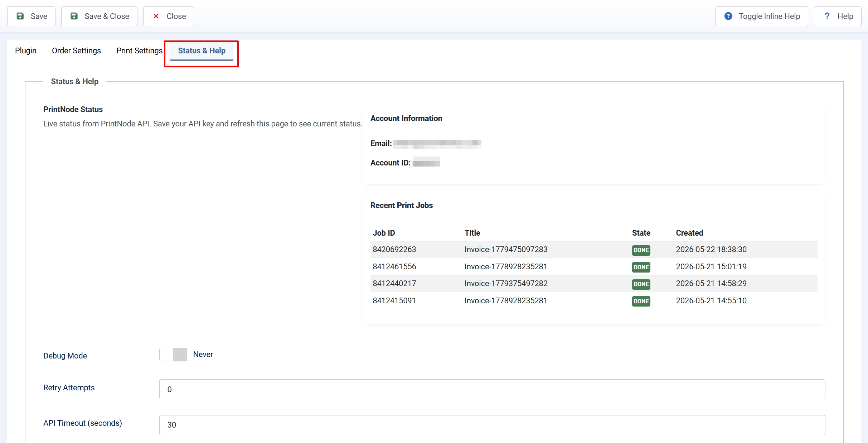Click Toggle Inline Help button text
Viewport: 868px width, 443px height.
(x=769, y=16)
